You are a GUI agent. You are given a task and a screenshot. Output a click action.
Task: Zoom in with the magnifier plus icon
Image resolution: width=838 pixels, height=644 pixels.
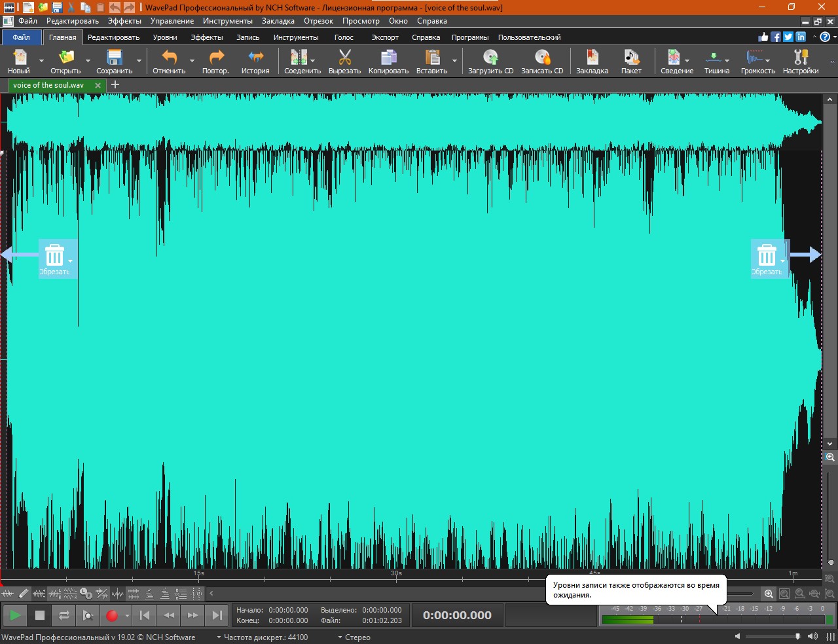click(x=769, y=594)
